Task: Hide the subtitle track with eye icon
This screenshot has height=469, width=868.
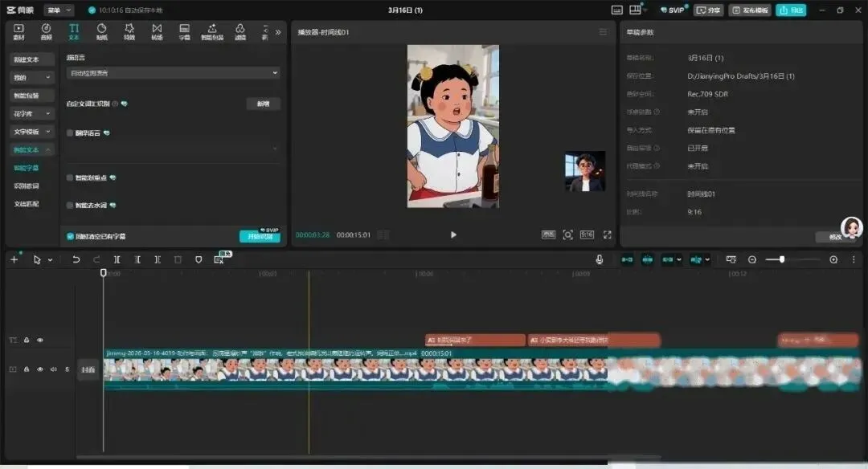Action: coord(40,341)
